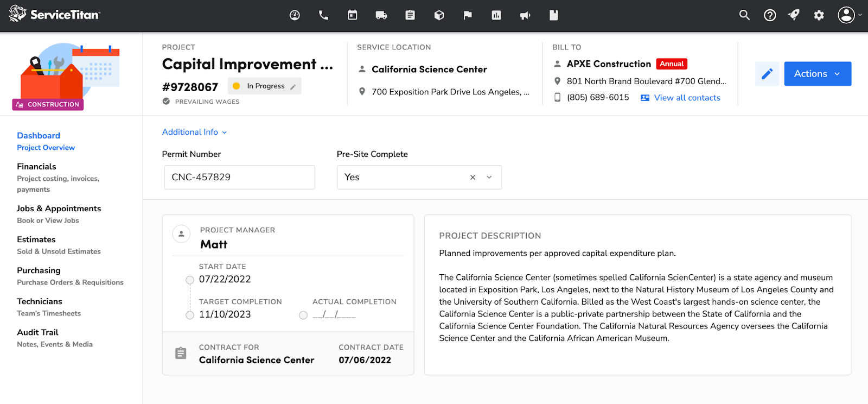The image size is (868, 404).
Task: Click project number #9728067
Action: click(190, 87)
